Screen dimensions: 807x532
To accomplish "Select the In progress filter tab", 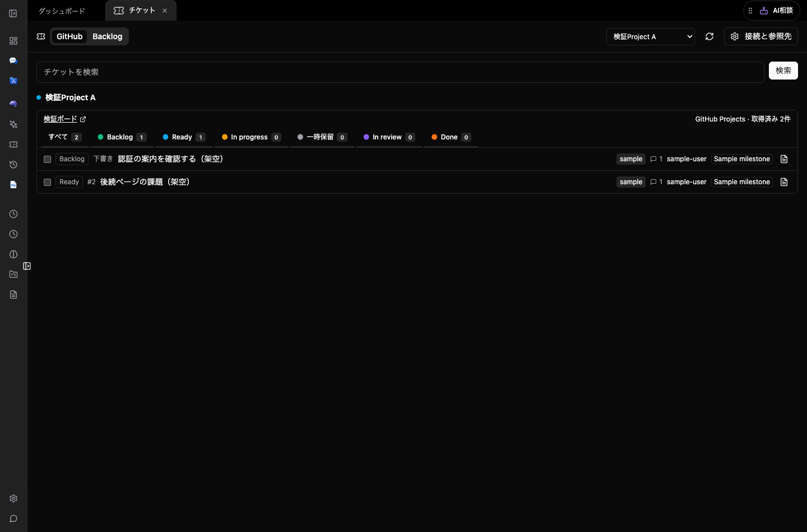I will (251, 137).
